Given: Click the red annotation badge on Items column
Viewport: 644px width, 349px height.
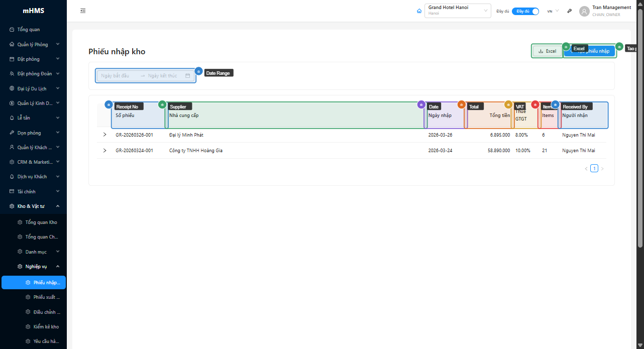Looking at the screenshot, I should pyautogui.click(x=535, y=104).
